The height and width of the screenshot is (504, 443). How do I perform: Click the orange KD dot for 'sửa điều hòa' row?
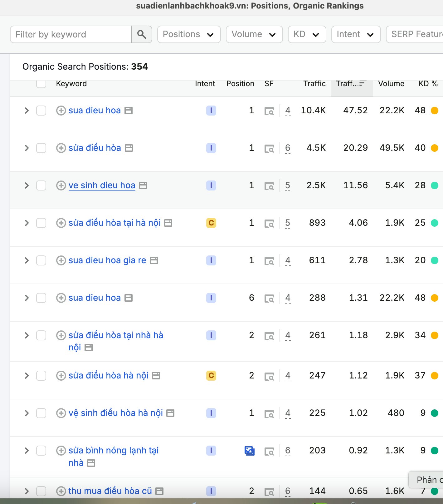coord(435,148)
